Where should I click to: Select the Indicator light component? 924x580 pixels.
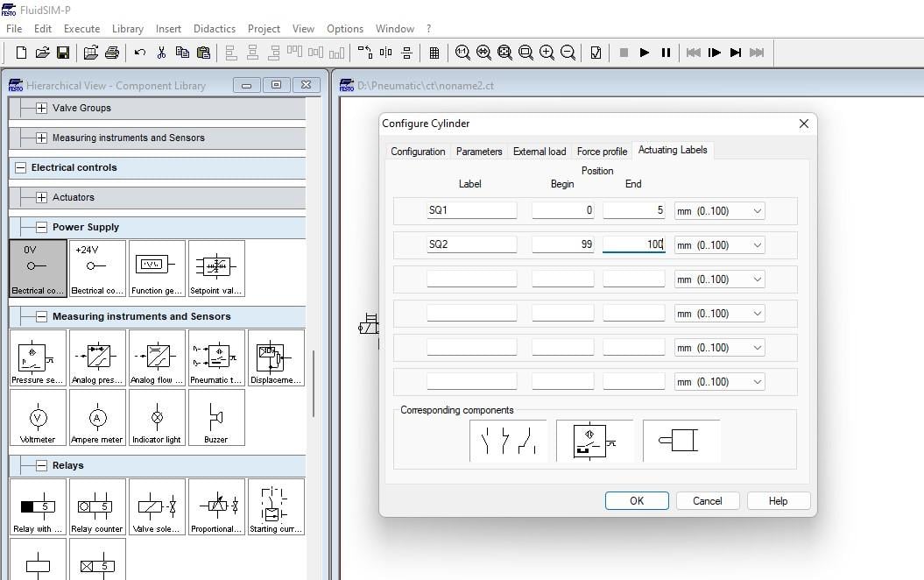coord(157,418)
